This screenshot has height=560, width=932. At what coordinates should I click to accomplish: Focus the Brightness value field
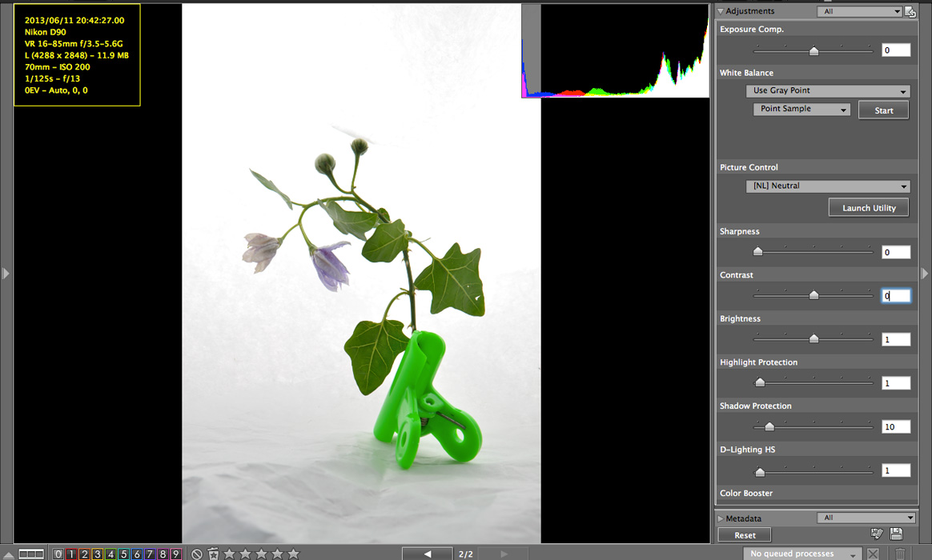896,339
